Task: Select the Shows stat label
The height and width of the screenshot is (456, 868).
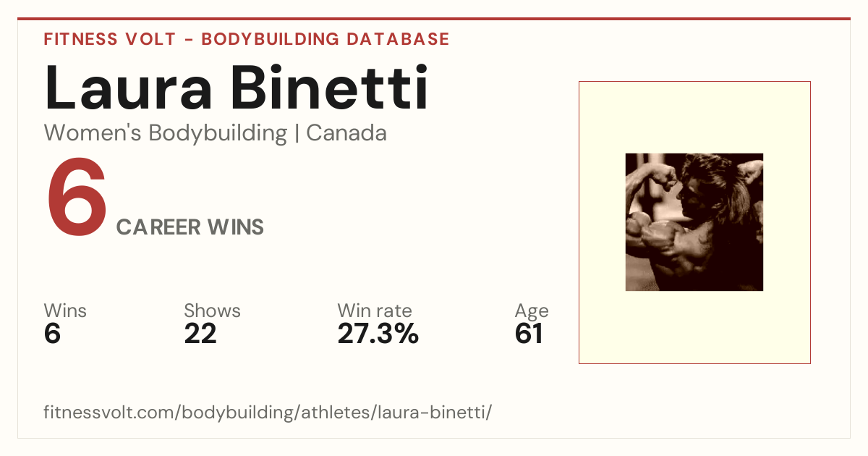Action: coord(212,311)
